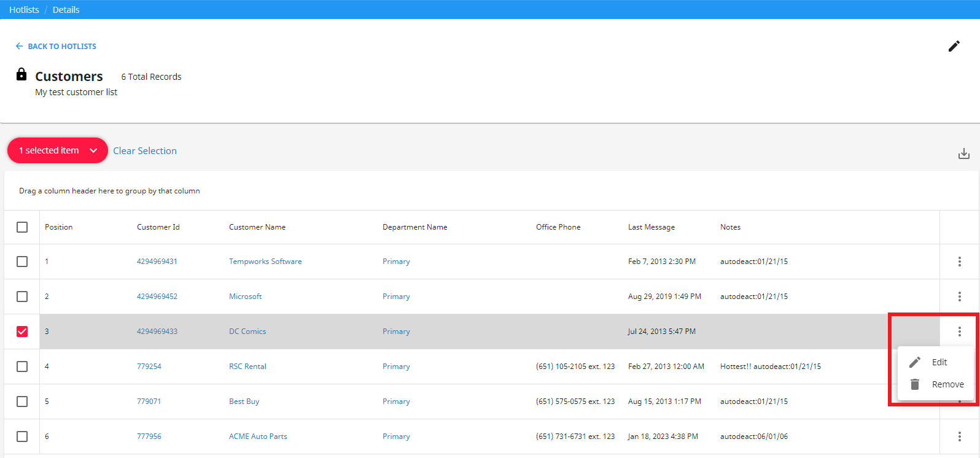Open the Primary department link for ACME Auto Parts
The height and width of the screenshot is (458, 980).
click(x=396, y=437)
